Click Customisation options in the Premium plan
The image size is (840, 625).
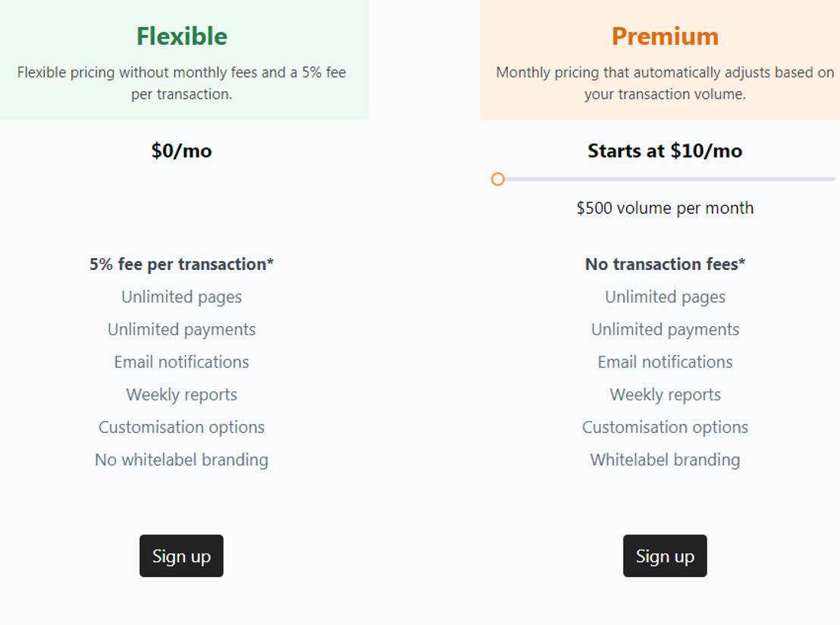tap(665, 427)
